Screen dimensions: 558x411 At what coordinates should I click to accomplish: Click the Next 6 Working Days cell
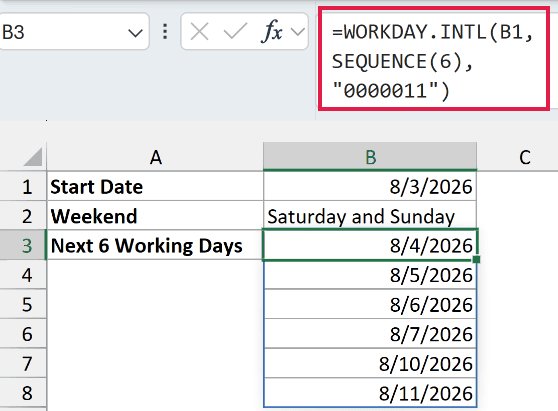155,245
